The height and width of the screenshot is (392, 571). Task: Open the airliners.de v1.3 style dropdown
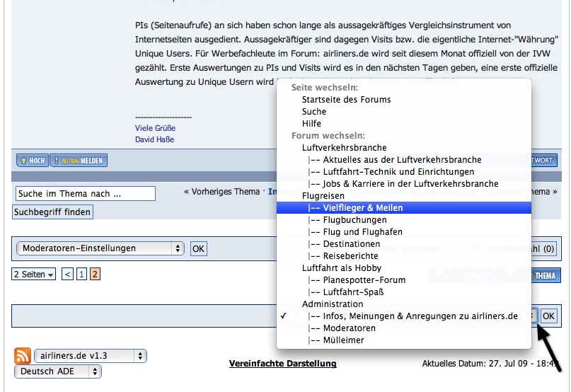pyautogui.click(x=91, y=356)
